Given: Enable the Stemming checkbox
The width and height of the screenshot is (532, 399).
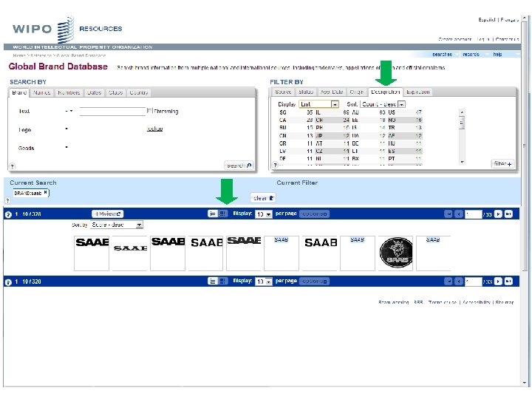Looking at the screenshot, I should pos(149,111).
